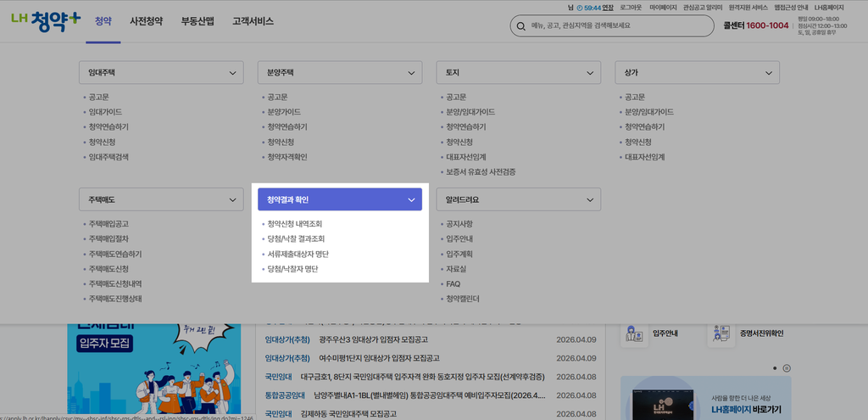
Task: Open 분양가이드 under 분양주택
Action: pos(284,112)
